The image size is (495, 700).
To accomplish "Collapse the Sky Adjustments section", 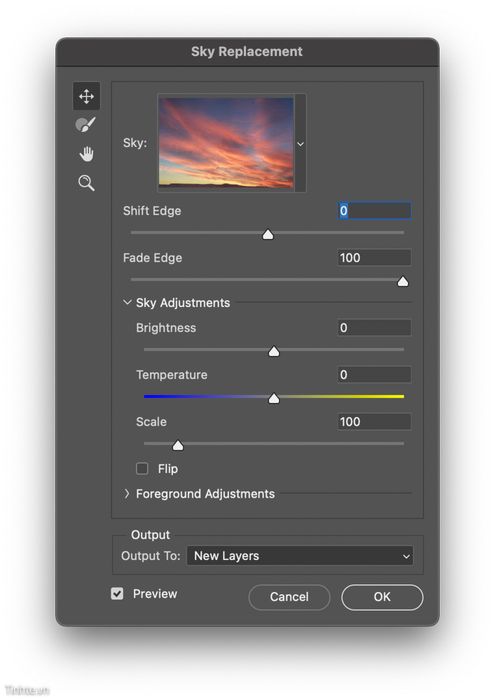I will point(127,302).
